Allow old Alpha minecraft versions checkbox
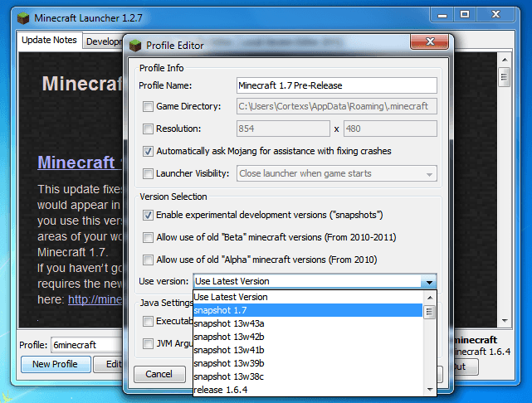 (x=148, y=260)
